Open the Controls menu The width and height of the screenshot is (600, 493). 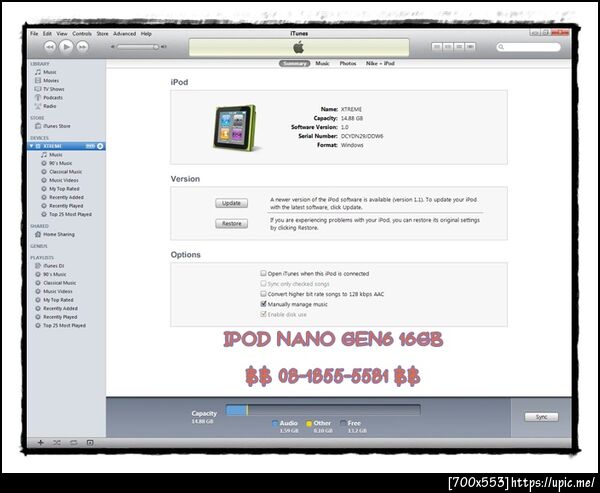pyautogui.click(x=82, y=34)
